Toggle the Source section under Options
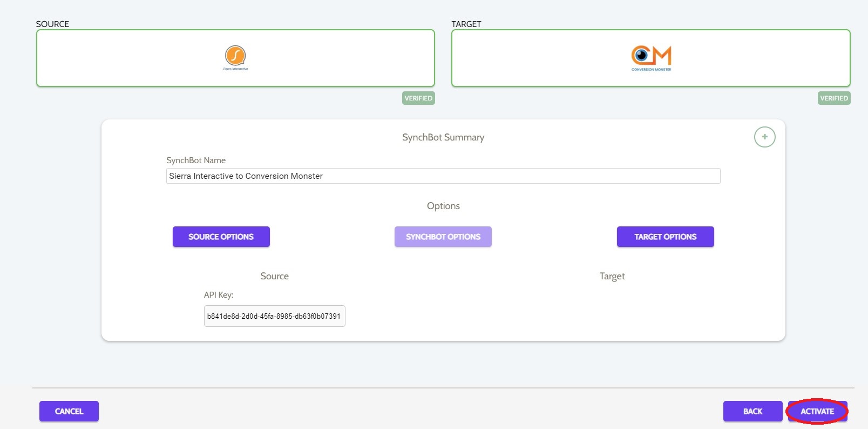 coord(274,276)
